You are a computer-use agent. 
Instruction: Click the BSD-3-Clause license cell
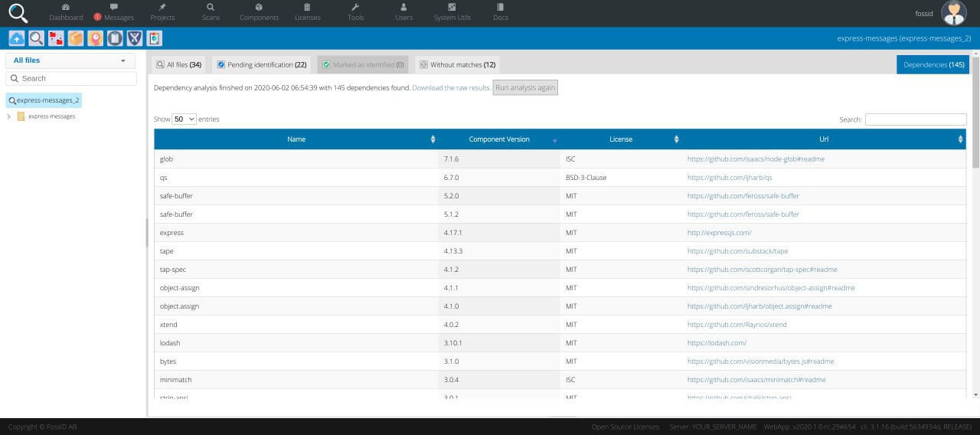tap(621, 178)
